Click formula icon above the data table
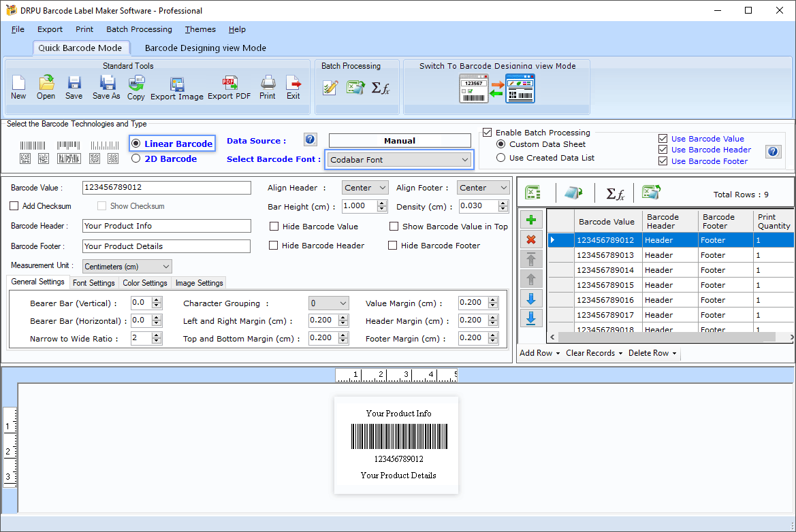This screenshot has width=796, height=532. (616, 193)
